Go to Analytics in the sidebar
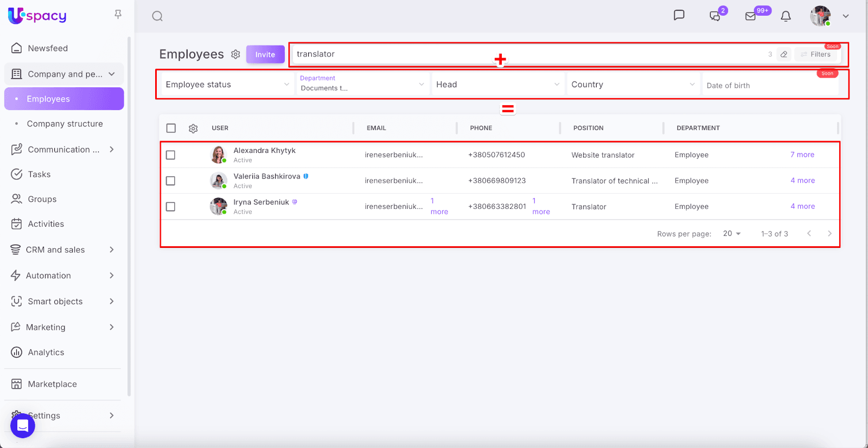This screenshot has width=868, height=448. pos(46,353)
